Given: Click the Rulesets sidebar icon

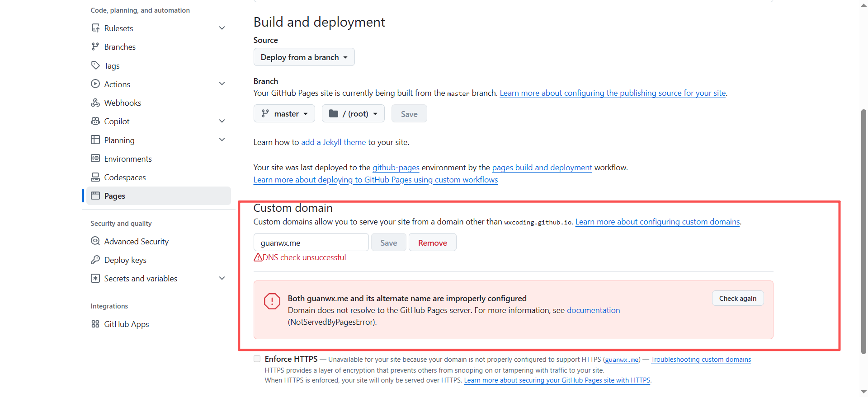Looking at the screenshot, I should pyautogui.click(x=95, y=28).
